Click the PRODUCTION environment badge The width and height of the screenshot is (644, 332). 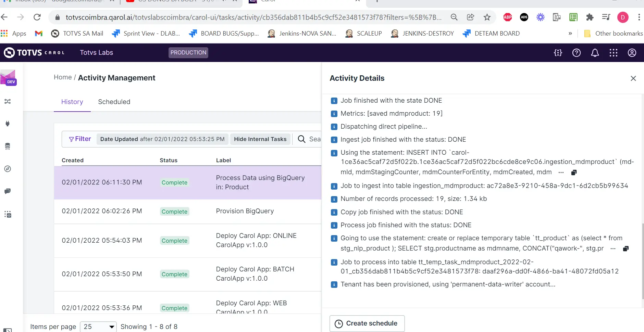tap(188, 52)
